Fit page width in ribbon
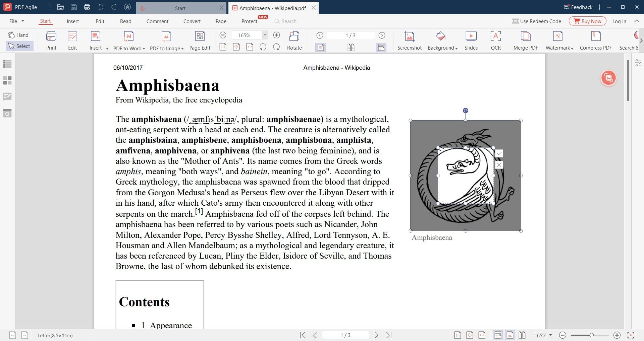Viewport: 644px width, 341px height. pyautogui.click(x=250, y=47)
